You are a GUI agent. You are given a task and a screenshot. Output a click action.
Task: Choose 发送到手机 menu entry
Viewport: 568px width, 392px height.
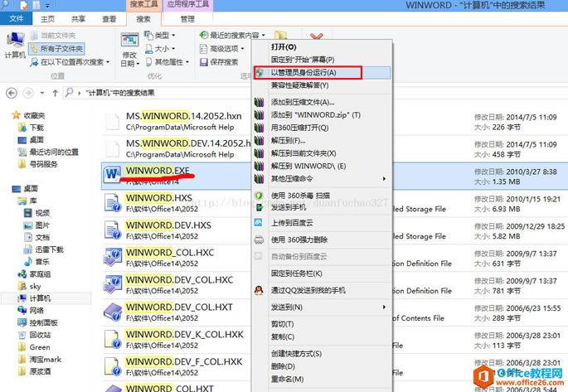289,207
